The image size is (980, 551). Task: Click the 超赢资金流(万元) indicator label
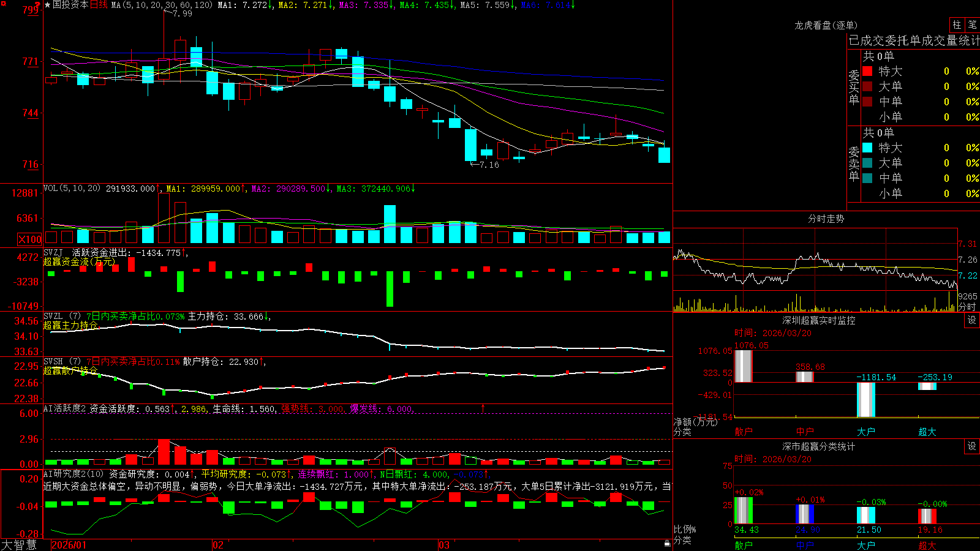pos(79,261)
